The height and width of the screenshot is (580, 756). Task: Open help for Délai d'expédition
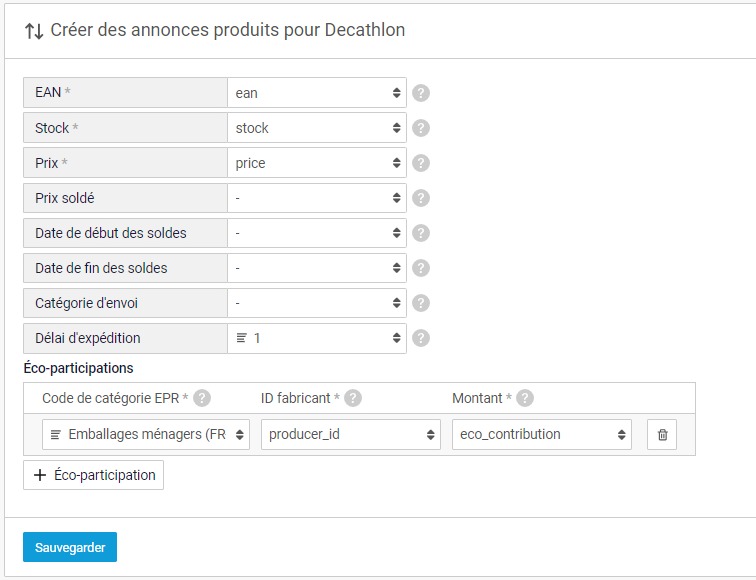point(421,338)
